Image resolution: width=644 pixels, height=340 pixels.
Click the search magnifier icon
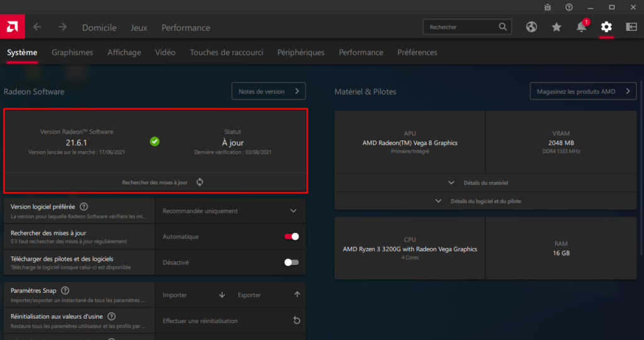pos(502,26)
